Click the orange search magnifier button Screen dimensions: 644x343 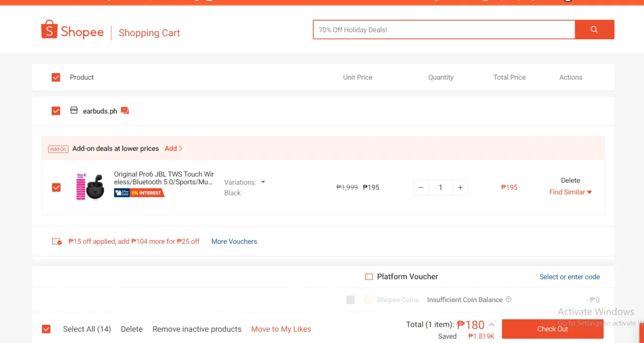(594, 30)
